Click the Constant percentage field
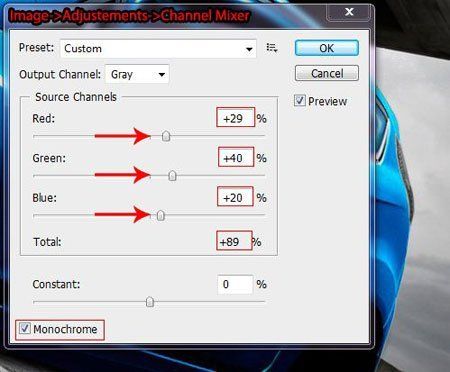The image size is (450, 372). click(235, 284)
